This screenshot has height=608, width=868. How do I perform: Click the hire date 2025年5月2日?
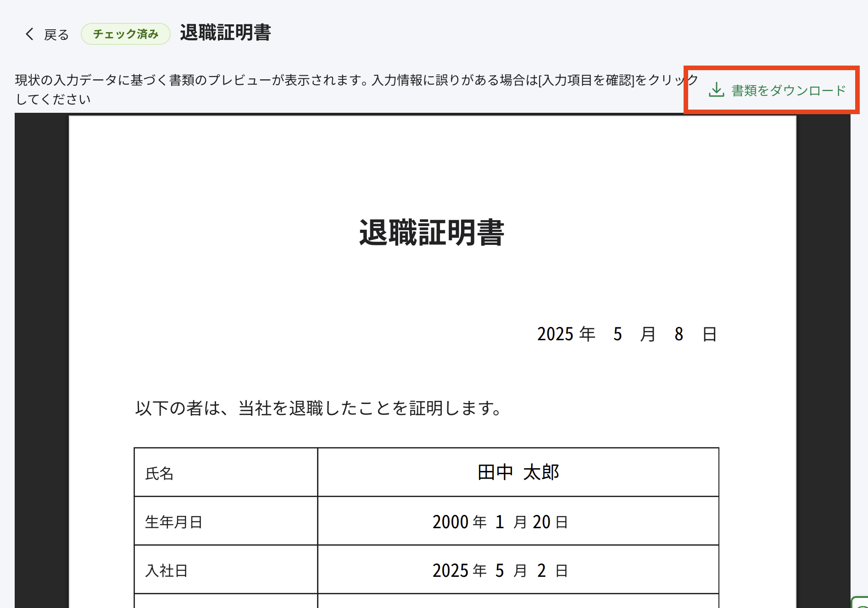501,570
